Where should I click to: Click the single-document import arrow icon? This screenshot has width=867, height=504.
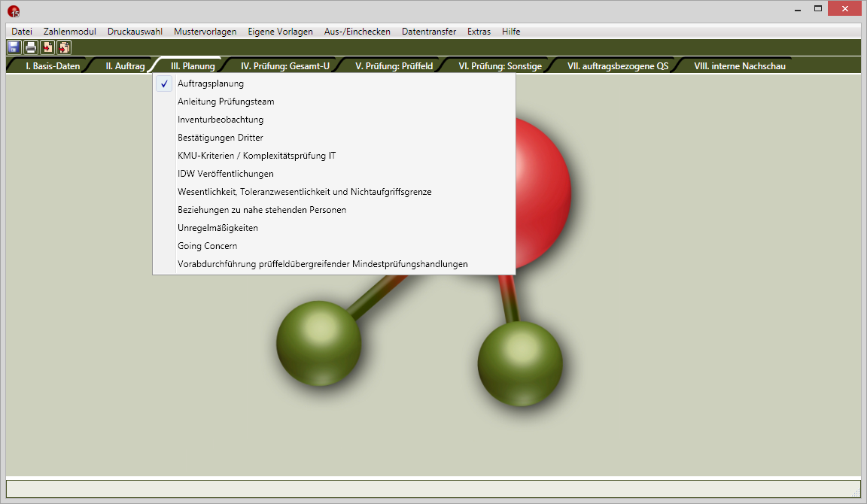[47, 47]
